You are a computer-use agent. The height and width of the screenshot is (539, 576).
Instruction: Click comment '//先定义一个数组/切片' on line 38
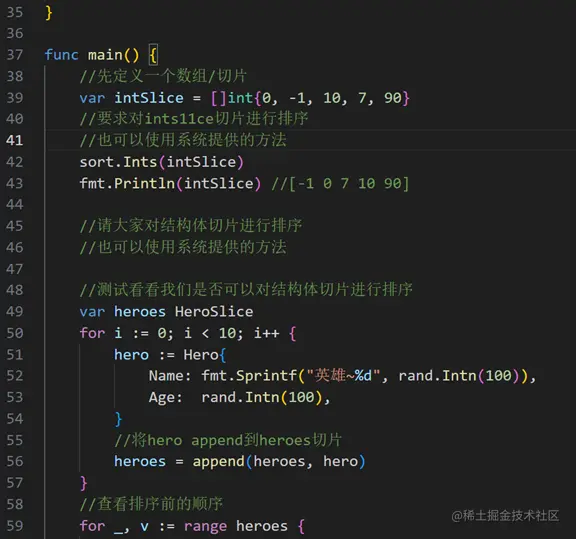(163, 76)
